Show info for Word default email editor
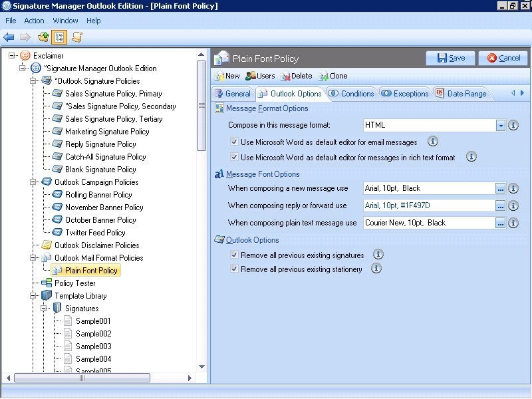The image size is (532, 399). pos(432,141)
